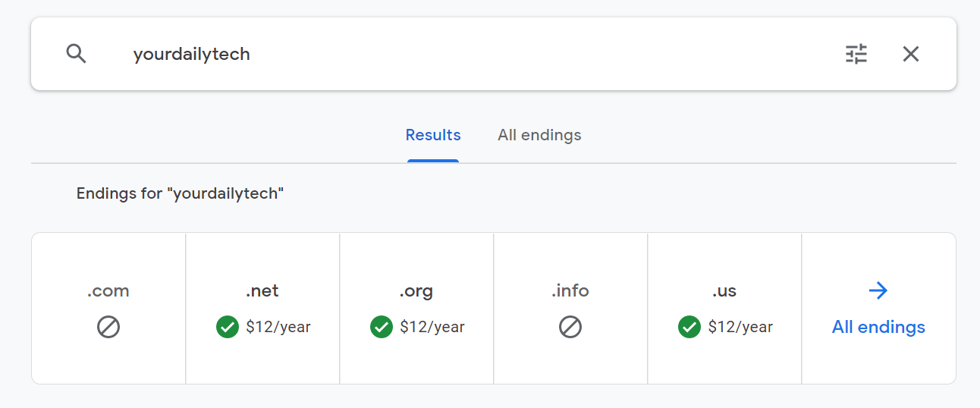980x408 pixels.
Task: Select the .org domain ending
Action: [416, 291]
